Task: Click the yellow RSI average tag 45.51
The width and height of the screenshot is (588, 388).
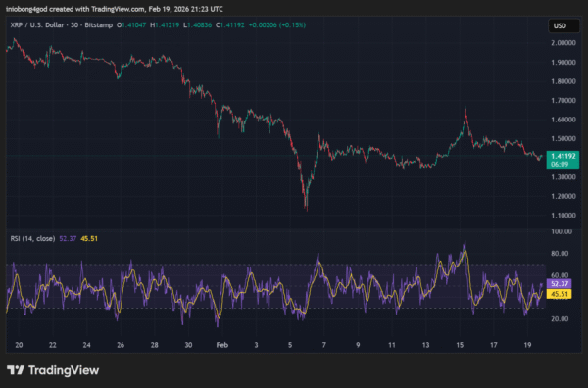Action: pos(560,294)
